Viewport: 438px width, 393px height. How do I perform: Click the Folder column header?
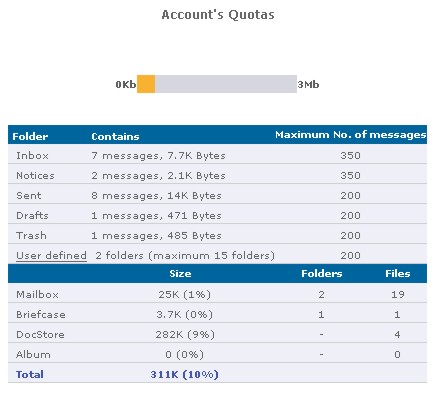[30, 136]
